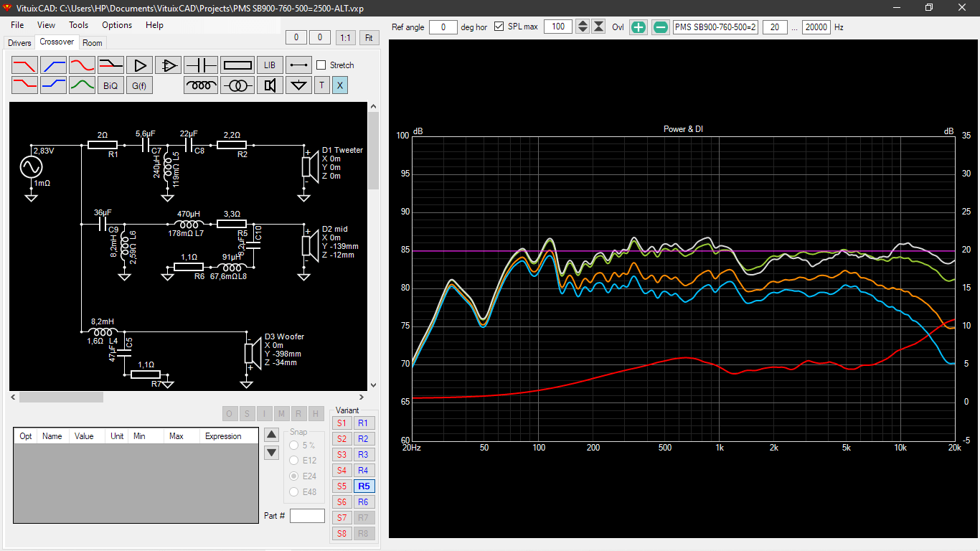The image size is (980, 551).
Task: Activate response variant R6
Action: [363, 502]
